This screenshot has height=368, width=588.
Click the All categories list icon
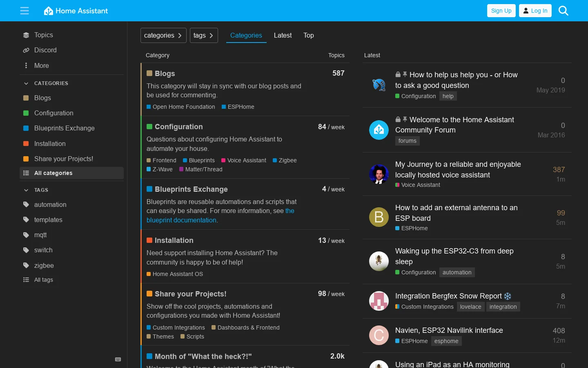(26, 173)
